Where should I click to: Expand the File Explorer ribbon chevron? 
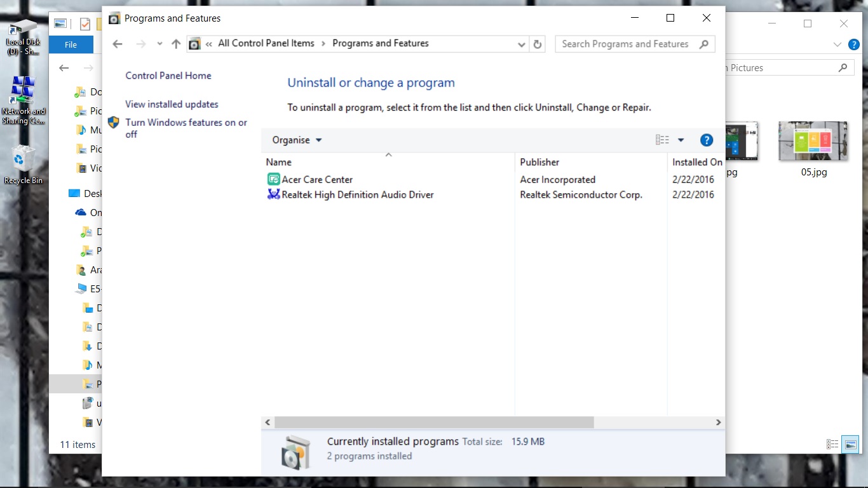click(x=837, y=44)
